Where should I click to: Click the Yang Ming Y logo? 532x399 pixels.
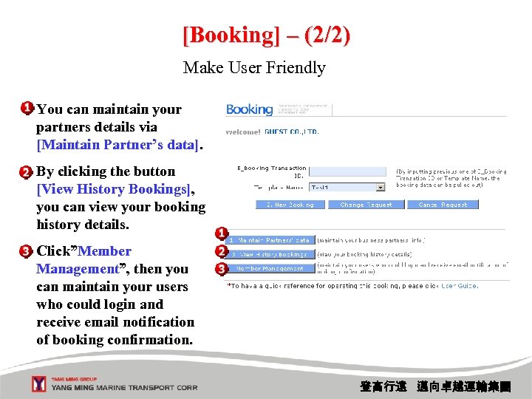38,383
